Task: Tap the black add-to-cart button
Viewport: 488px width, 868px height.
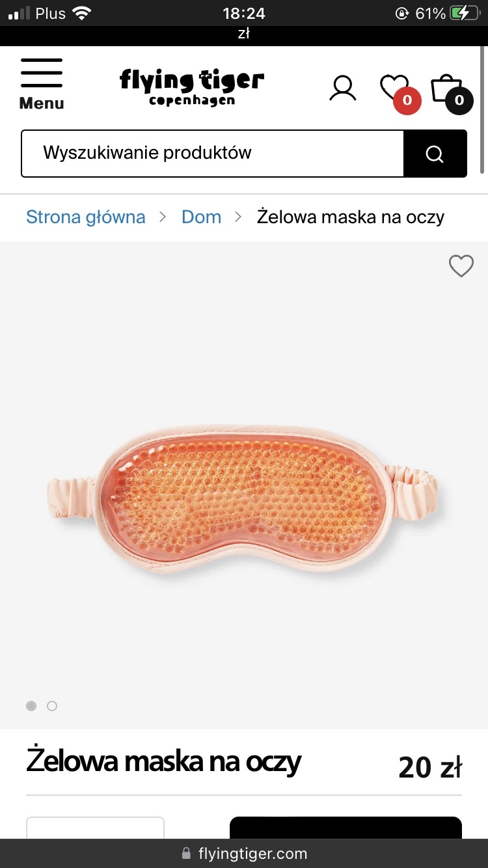Action: pos(346,828)
